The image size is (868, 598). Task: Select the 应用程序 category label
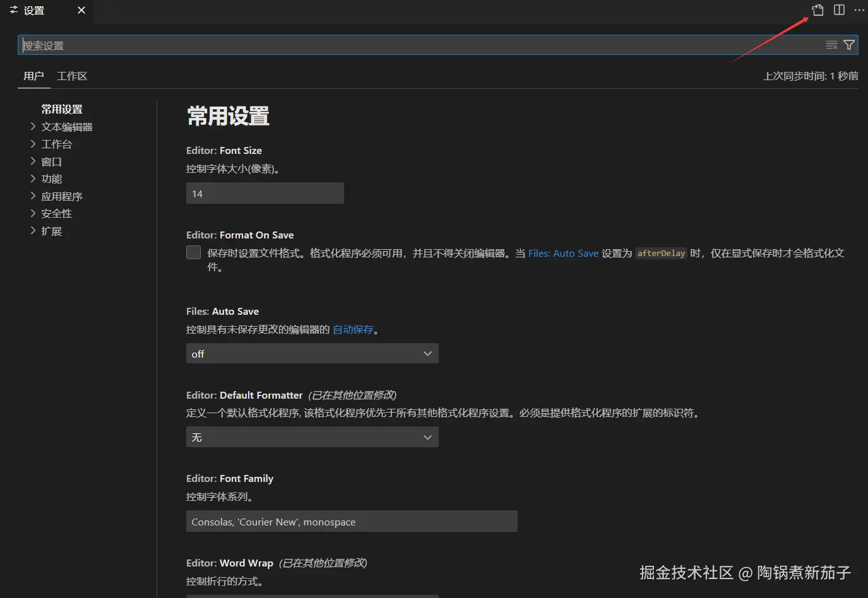pyautogui.click(x=62, y=196)
